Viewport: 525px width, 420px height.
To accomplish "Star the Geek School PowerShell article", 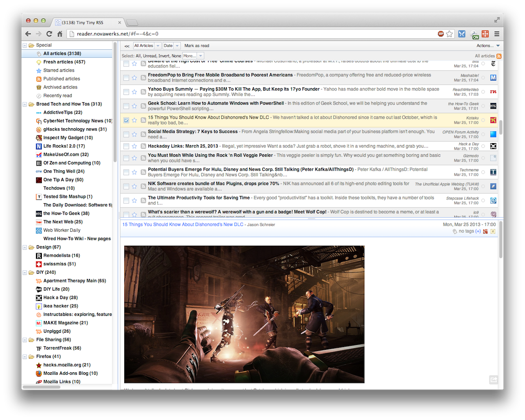I will (134, 106).
